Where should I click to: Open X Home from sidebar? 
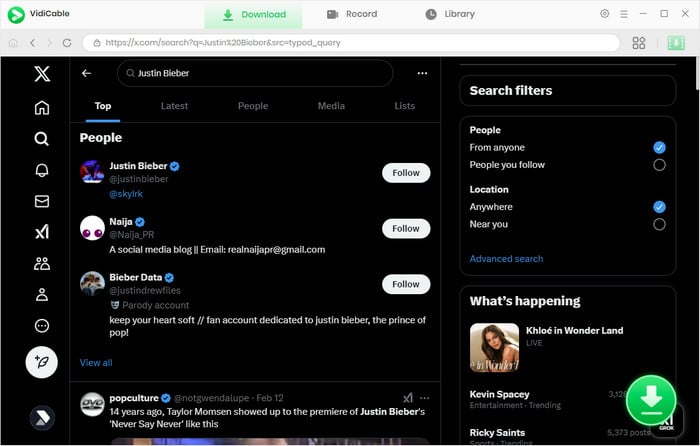click(42, 108)
